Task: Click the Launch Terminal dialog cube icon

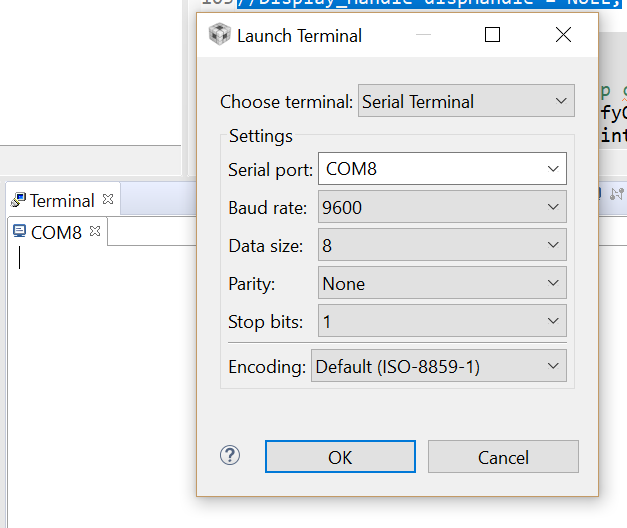Action: pos(220,34)
